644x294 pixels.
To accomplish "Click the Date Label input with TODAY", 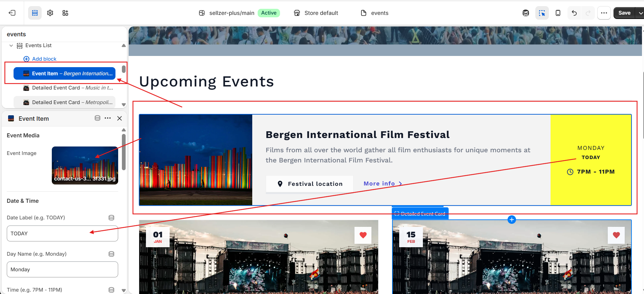I will 62,233.
